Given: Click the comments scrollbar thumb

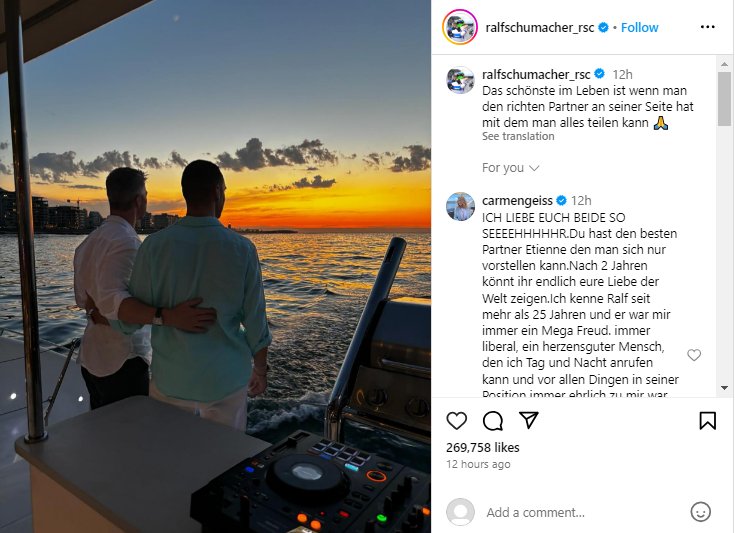Looking at the screenshot, I should tap(724, 98).
